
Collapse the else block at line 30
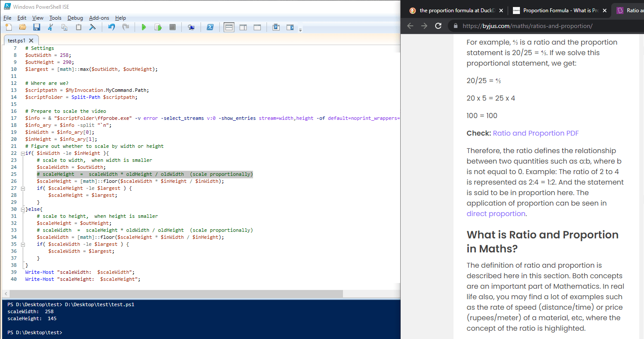tap(22, 209)
